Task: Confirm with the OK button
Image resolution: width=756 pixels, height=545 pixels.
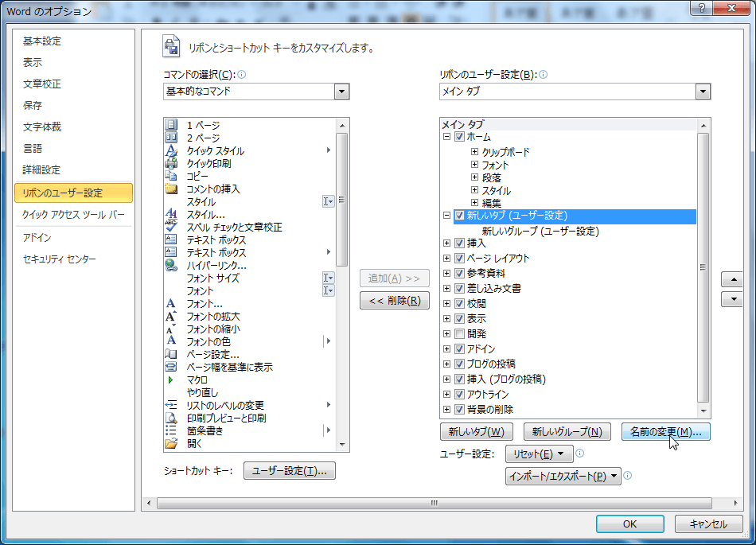Action: pos(629,524)
